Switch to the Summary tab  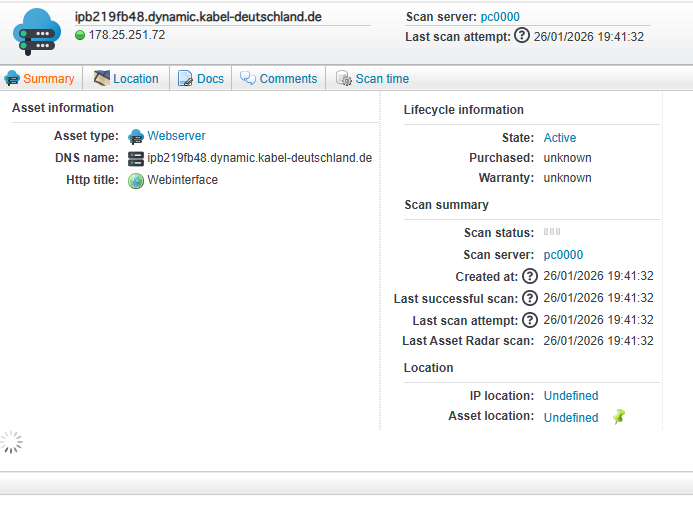click(x=49, y=79)
